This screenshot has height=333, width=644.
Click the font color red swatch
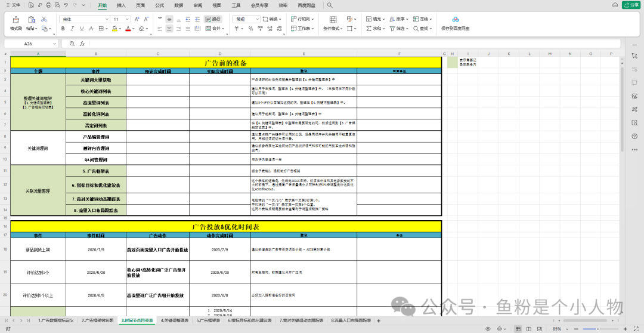tap(128, 29)
